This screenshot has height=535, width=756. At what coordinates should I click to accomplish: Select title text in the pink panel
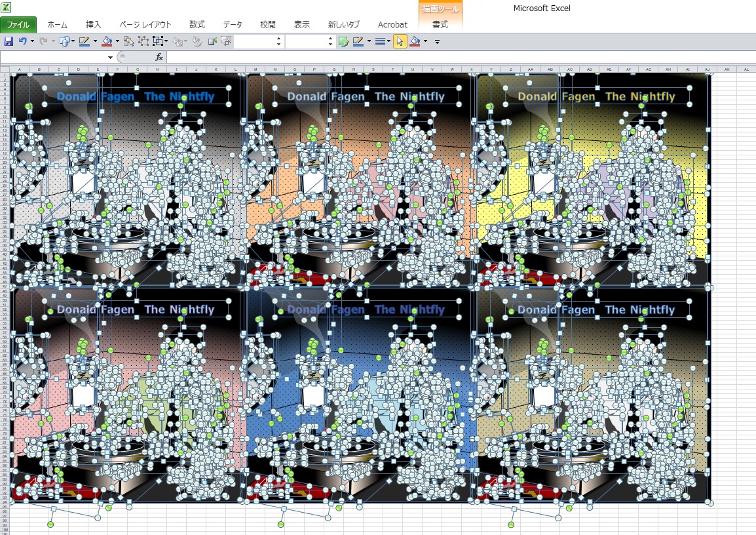(x=136, y=309)
